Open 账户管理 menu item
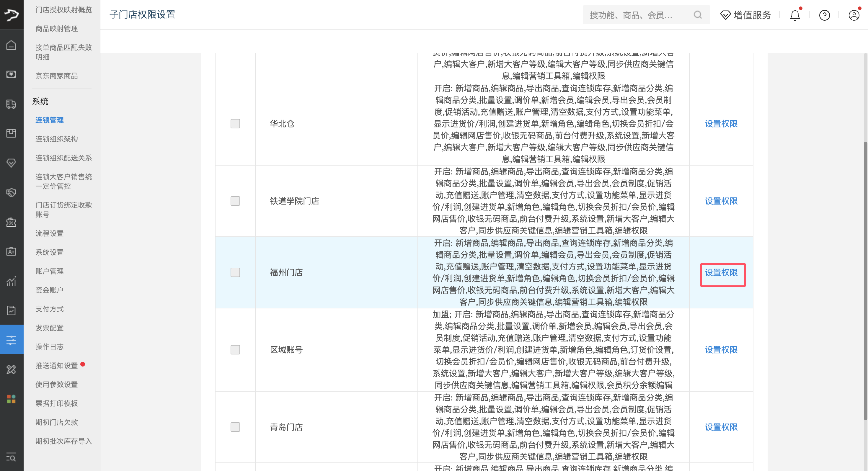Screen dimensions: 868x471 click(50, 271)
